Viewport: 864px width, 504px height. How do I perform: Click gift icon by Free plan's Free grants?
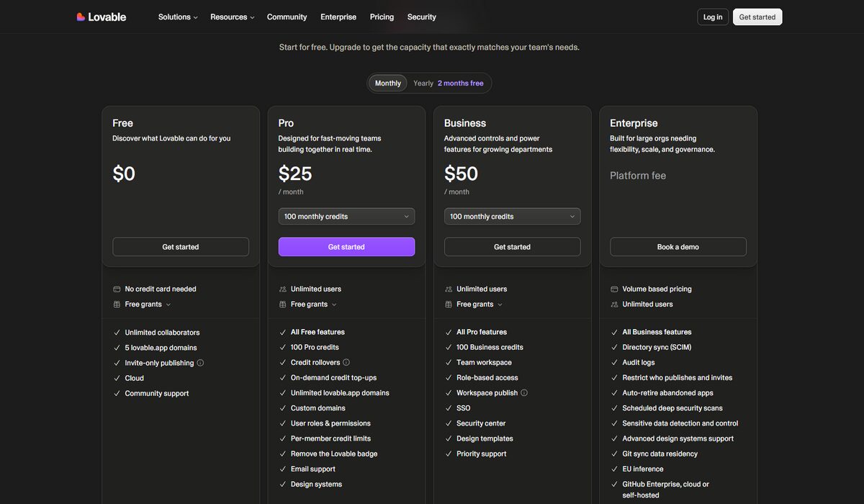(117, 304)
